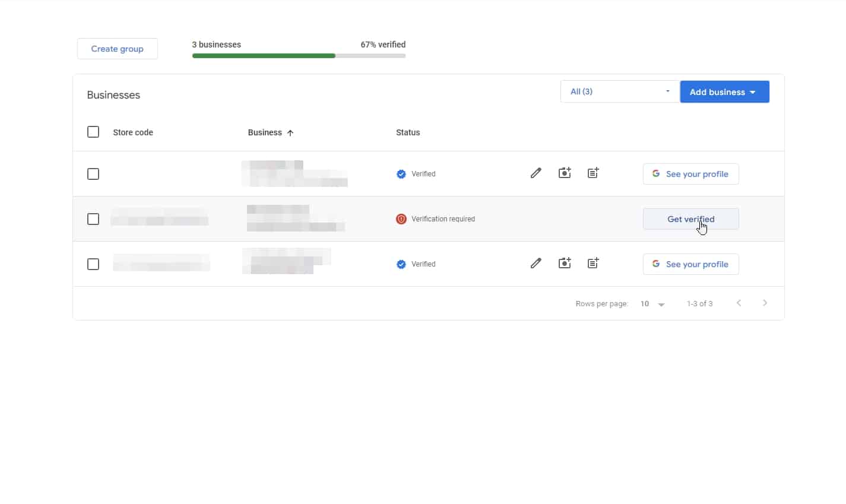Select the checkbox for the first business row
This screenshot has width=846, height=504.
click(x=93, y=173)
